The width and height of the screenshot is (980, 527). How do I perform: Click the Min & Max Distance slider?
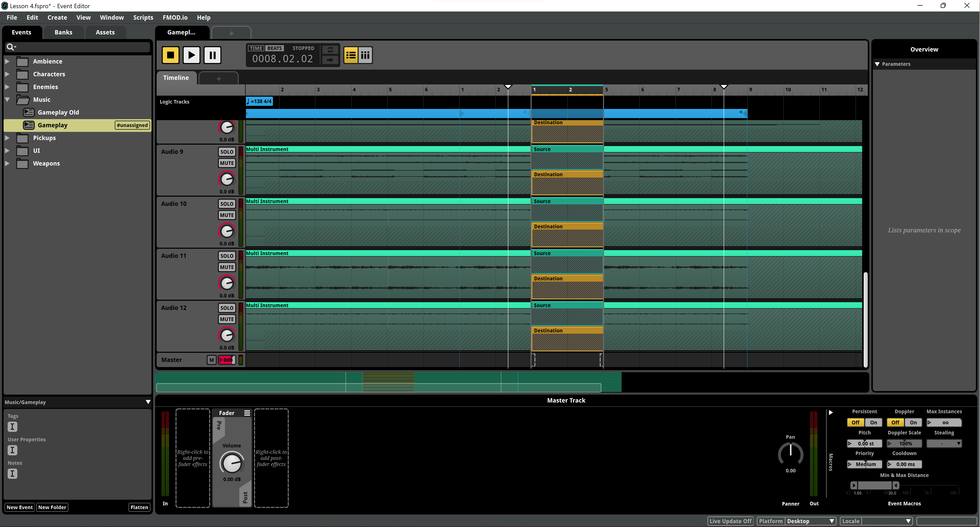875,485
